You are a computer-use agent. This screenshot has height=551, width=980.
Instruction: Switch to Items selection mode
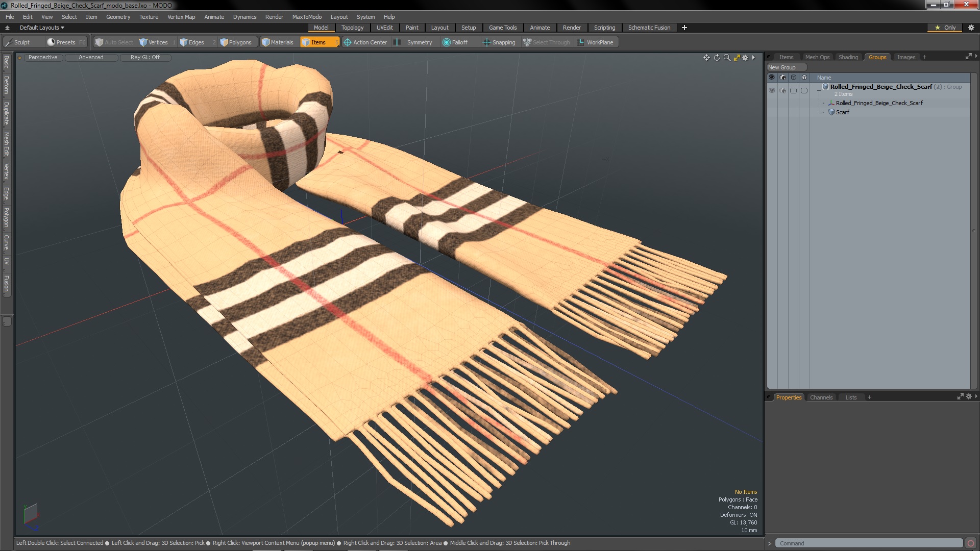coord(319,42)
